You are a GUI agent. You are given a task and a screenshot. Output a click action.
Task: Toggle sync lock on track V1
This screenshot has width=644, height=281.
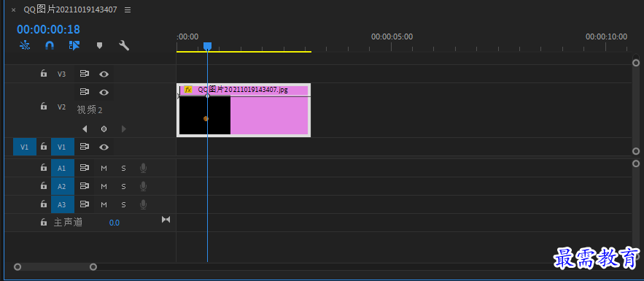[x=84, y=147]
